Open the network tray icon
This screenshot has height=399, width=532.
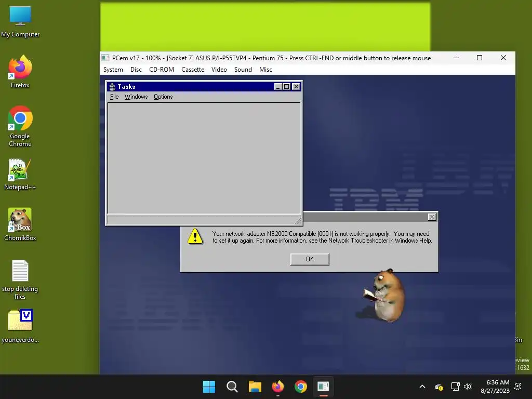tap(455, 387)
